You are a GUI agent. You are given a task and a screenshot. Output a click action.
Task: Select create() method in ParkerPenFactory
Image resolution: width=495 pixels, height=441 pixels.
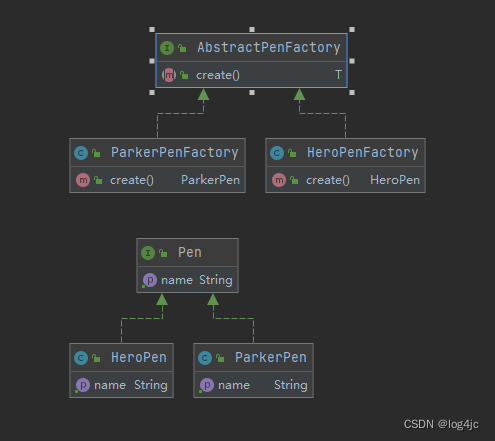pos(132,180)
